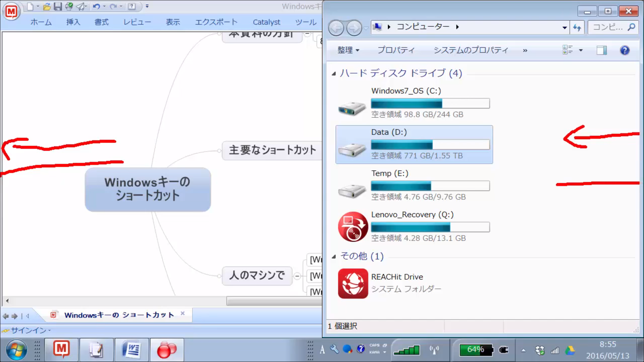Viewport: 644px width, 362px height.
Task: Collapse the その他 group triangle
Action: [334, 257]
